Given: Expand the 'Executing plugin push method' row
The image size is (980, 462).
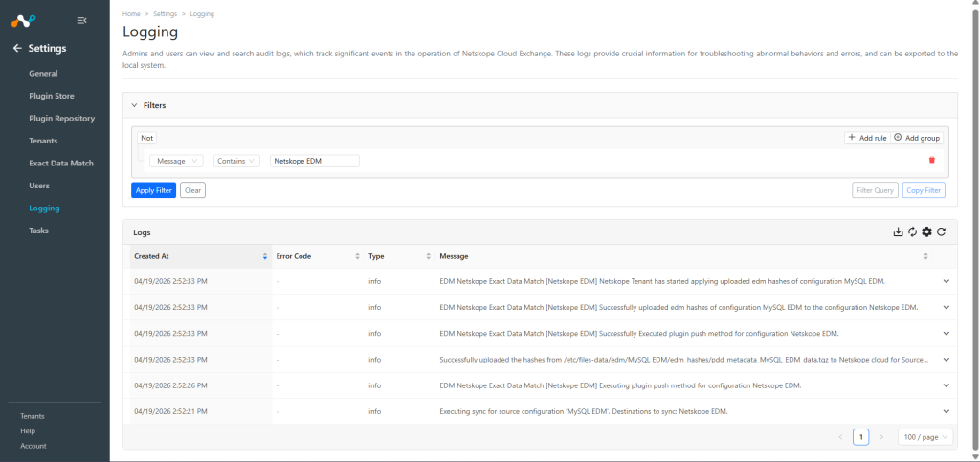Looking at the screenshot, I should coord(947,385).
